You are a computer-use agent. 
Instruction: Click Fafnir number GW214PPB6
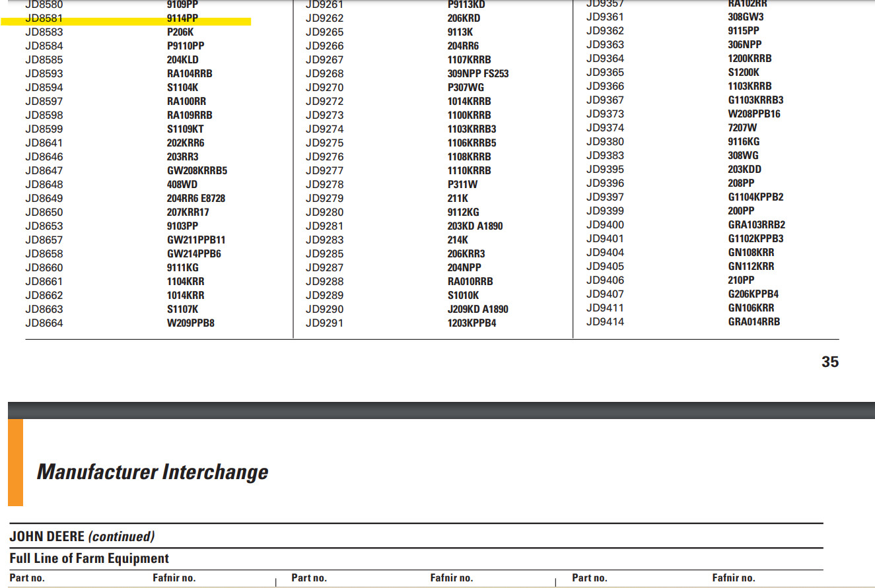point(194,254)
